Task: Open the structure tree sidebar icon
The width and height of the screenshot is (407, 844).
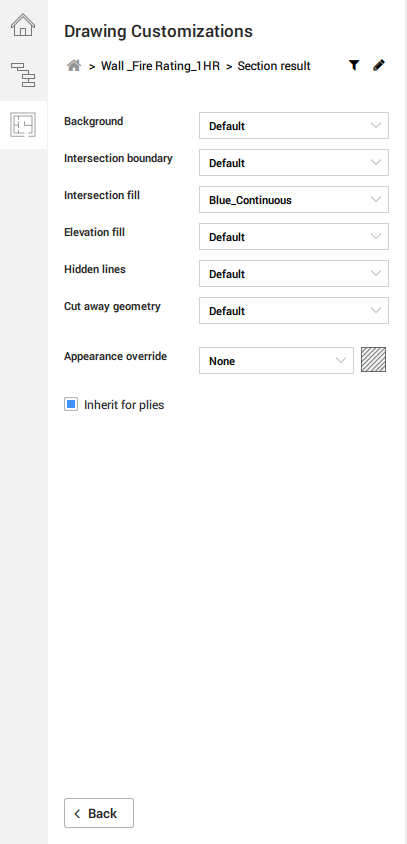Action: click(x=23, y=74)
